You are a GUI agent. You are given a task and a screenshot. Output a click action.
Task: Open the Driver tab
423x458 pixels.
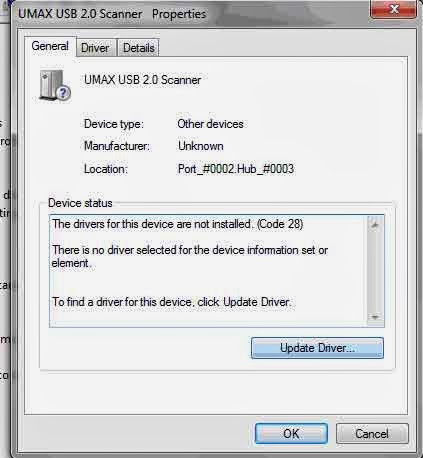point(95,48)
